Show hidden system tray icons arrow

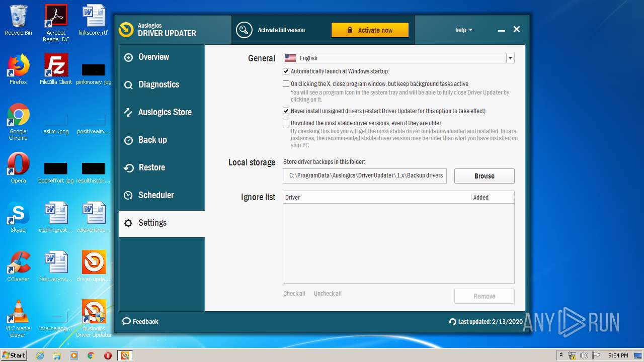coord(561,355)
